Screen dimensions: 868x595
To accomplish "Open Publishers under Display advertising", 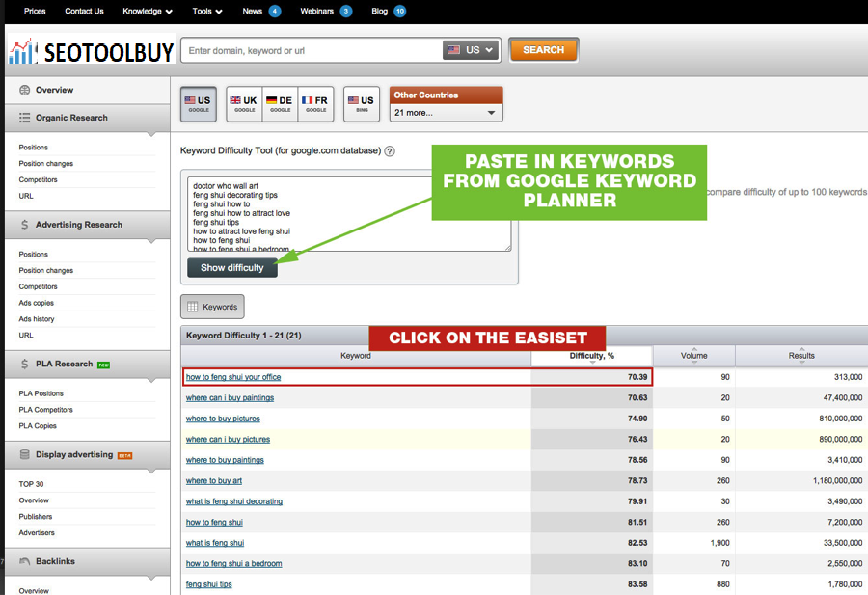I will [36, 516].
